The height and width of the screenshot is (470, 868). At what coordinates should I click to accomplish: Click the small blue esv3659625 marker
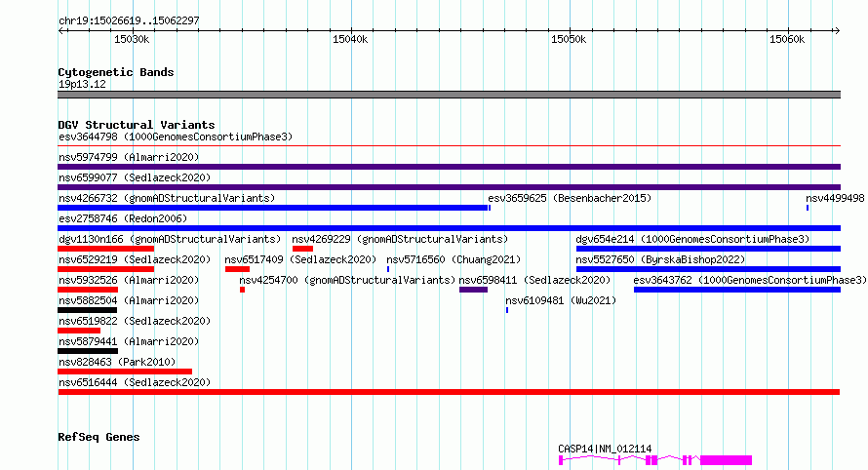pyautogui.click(x=490, y=208)
